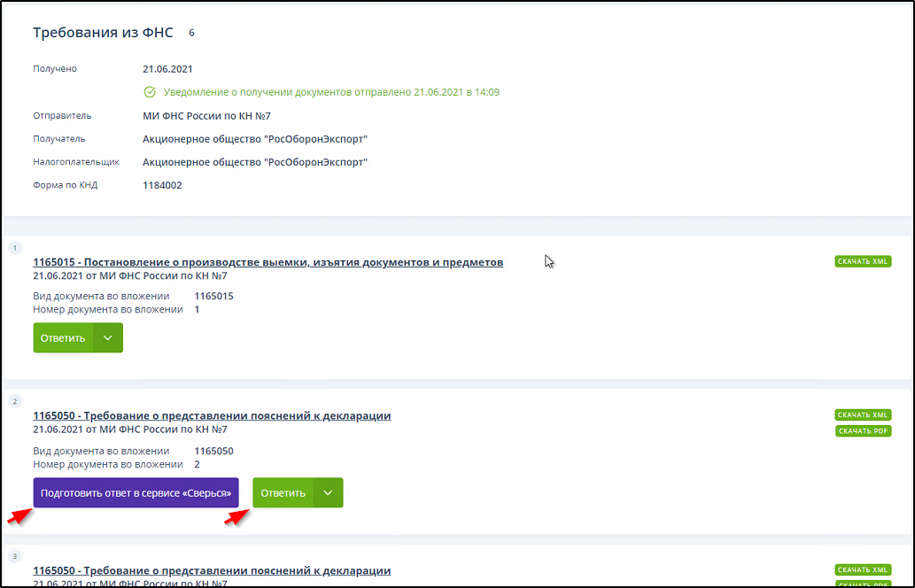Viewport: 915px width, 588px height.
Task: Download PDF for the second document
Action: click(x=863, y=431)
